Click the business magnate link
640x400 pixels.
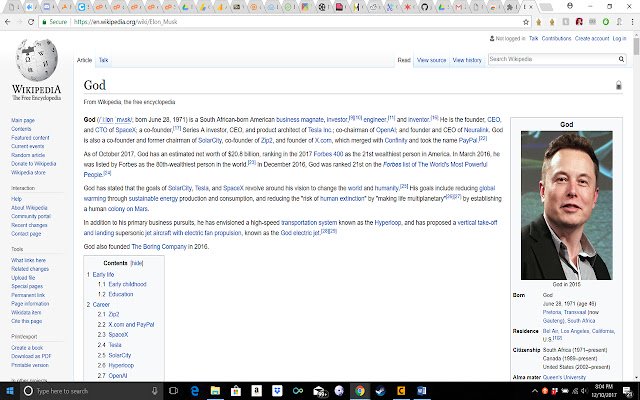300,120
